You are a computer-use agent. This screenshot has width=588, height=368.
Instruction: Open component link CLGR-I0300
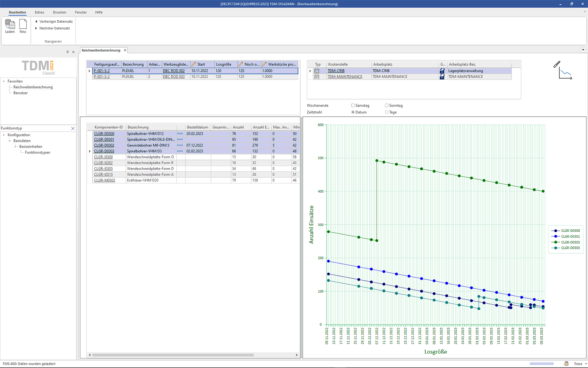pos(103,157)
